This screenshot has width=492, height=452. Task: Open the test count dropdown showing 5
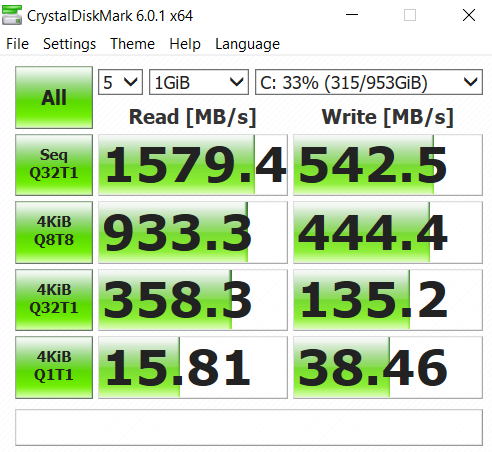click(x=120, y=82)
